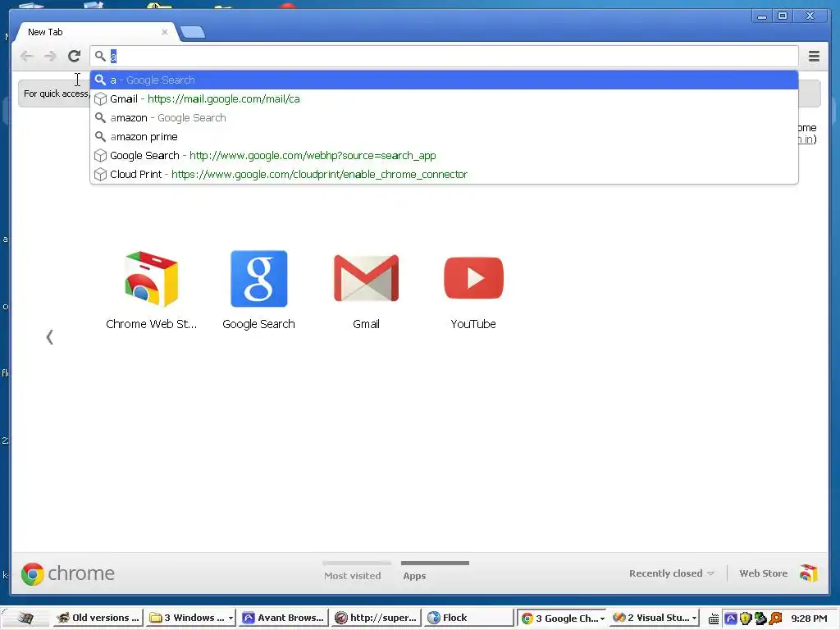The width and height of the screenshot is (840, 630).
Task: Select the 'a - Google Search' suggestion
Action: [444, 80]
